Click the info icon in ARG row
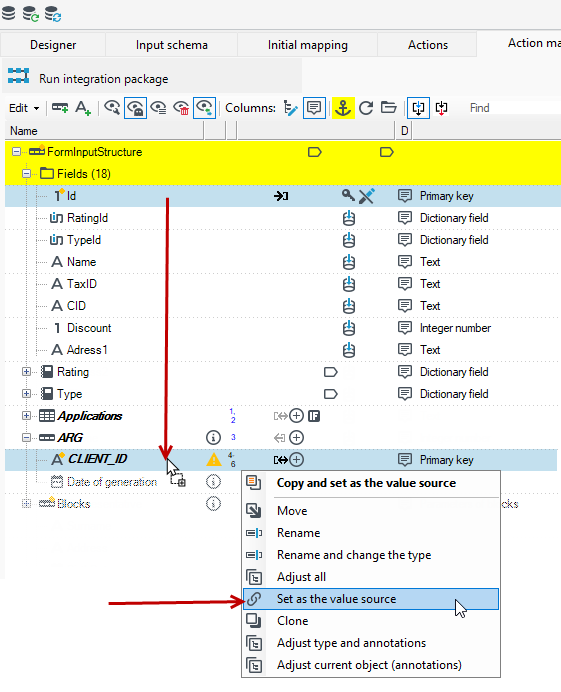This screenshot has height=692, width=561. coord(213,438)
